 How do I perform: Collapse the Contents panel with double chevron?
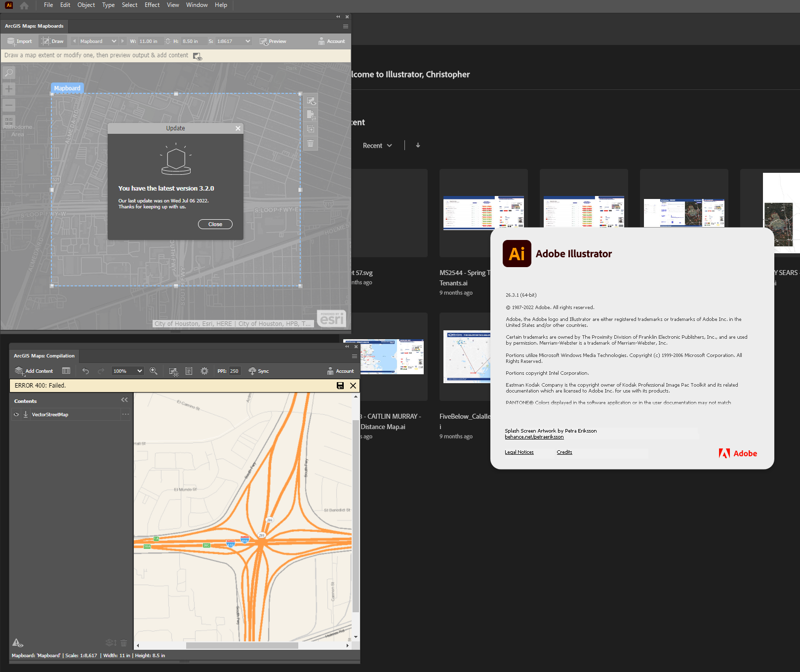[124, 400]
